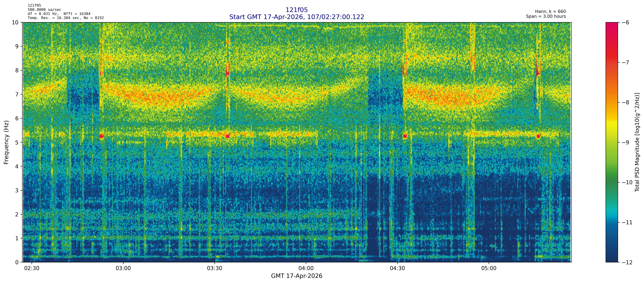Image resolution: width=644 pixels, height=283 pixels.
Task: Click the 'Hann, k = 660' annotation
Action: coord(550,12)
